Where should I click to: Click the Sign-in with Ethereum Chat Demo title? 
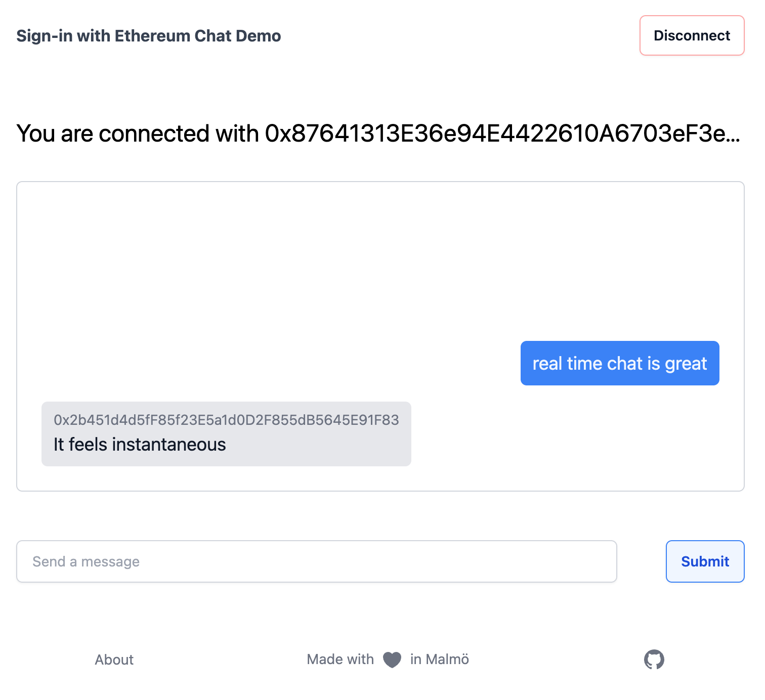(x=148, y=36)
